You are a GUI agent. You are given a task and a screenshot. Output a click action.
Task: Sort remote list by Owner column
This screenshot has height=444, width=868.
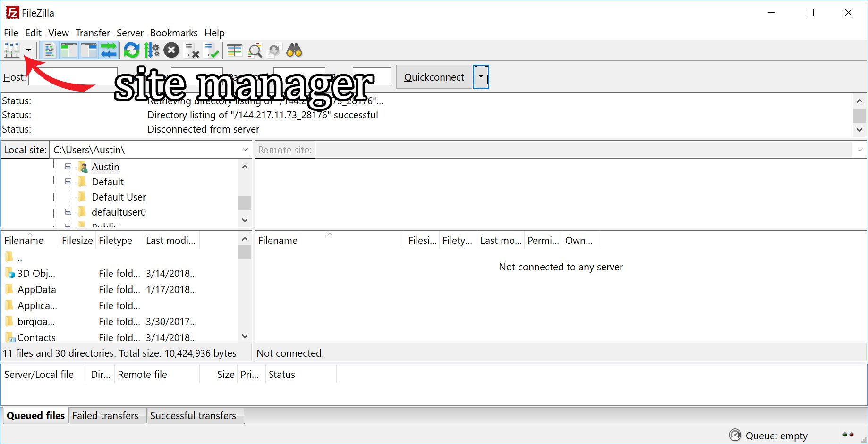[581, 240]
